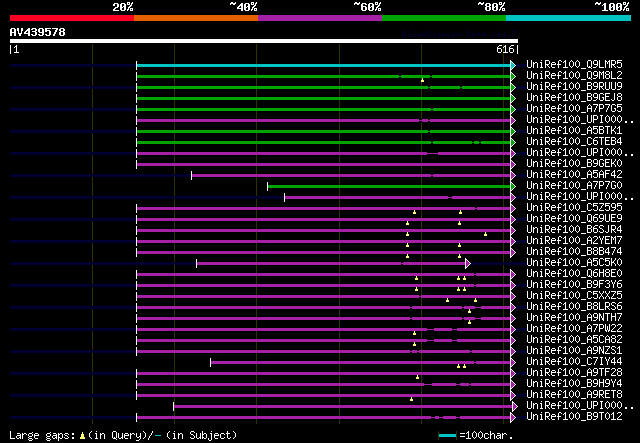Click the green arrowhead ending the Q9M8L2 bar
The width and height of the screenshot is (640, 443).
[513, 76]
